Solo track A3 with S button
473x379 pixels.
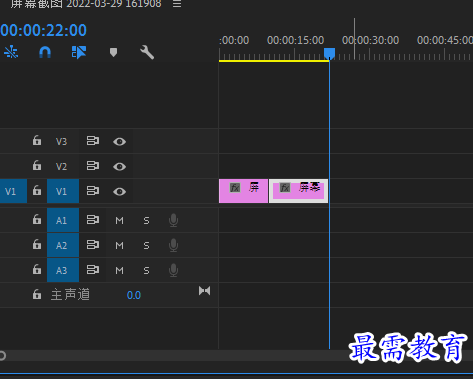pos(146,270)
